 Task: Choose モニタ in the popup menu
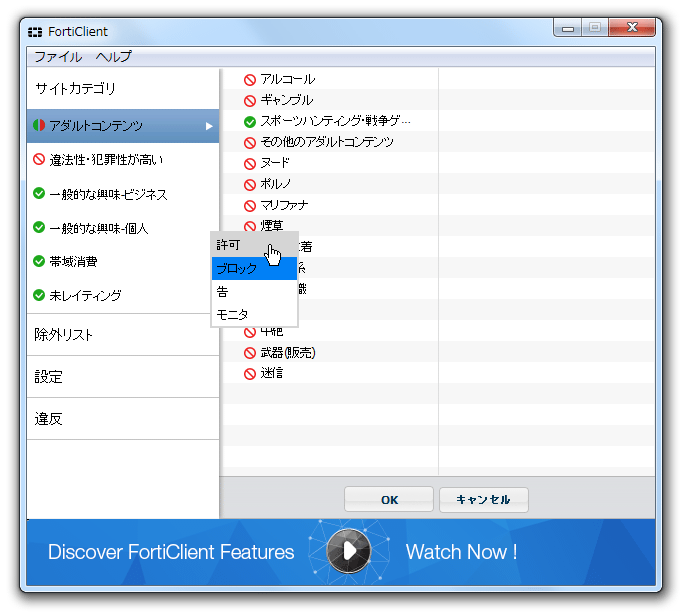pyautogui.click(x=254, y=314)
